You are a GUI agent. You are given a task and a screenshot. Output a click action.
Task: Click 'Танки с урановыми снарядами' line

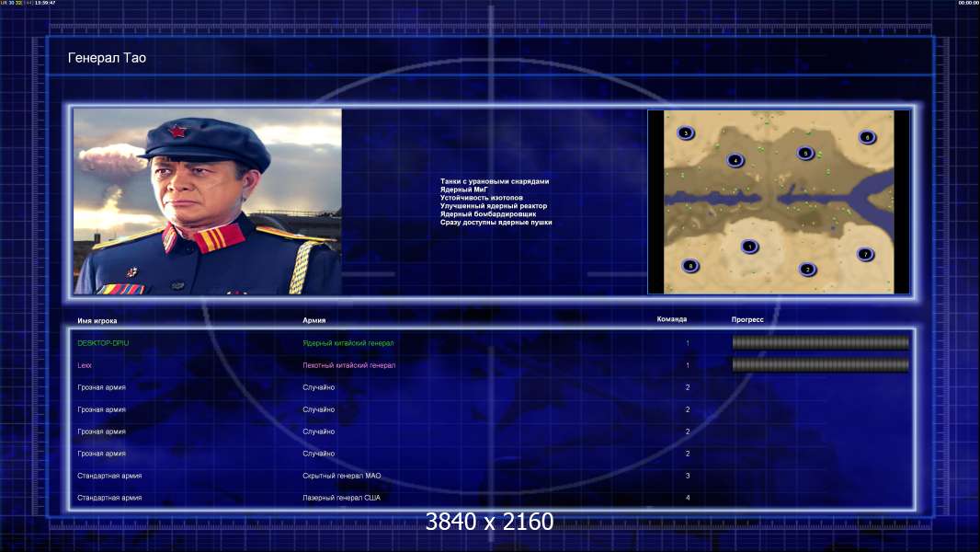pos(495,181)
